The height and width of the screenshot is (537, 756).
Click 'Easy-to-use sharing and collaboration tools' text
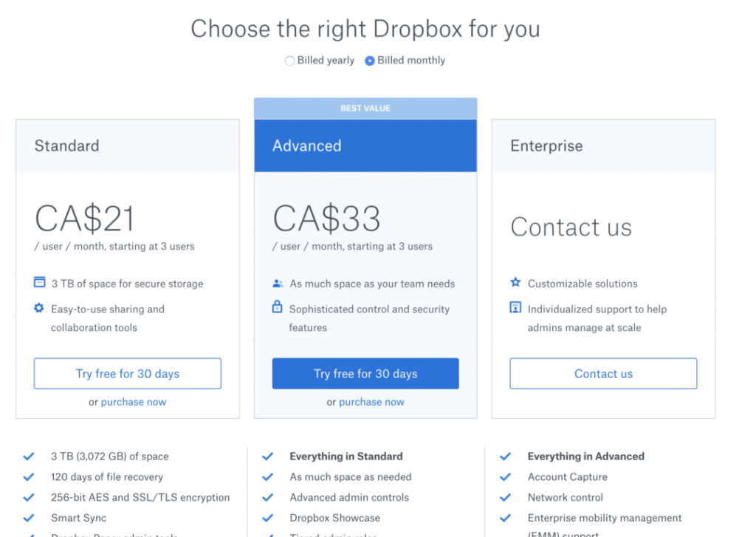(108, 318)
